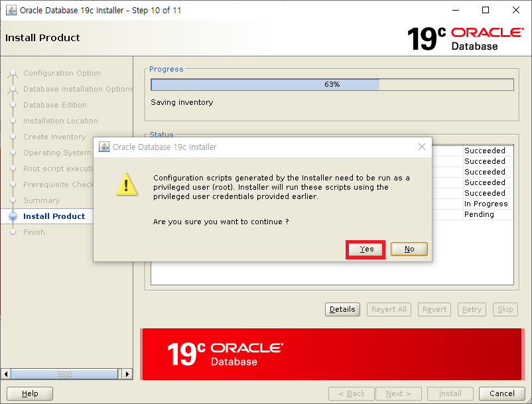
Task: Confirm with the Yes button in dialog
Action: (x=366, y=249)
